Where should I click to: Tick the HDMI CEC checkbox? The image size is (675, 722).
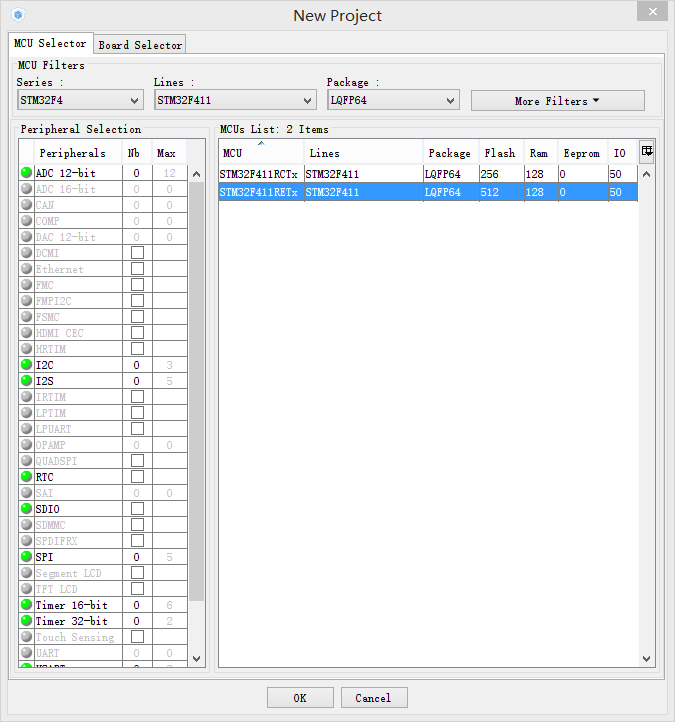click(x=137, y=333)
